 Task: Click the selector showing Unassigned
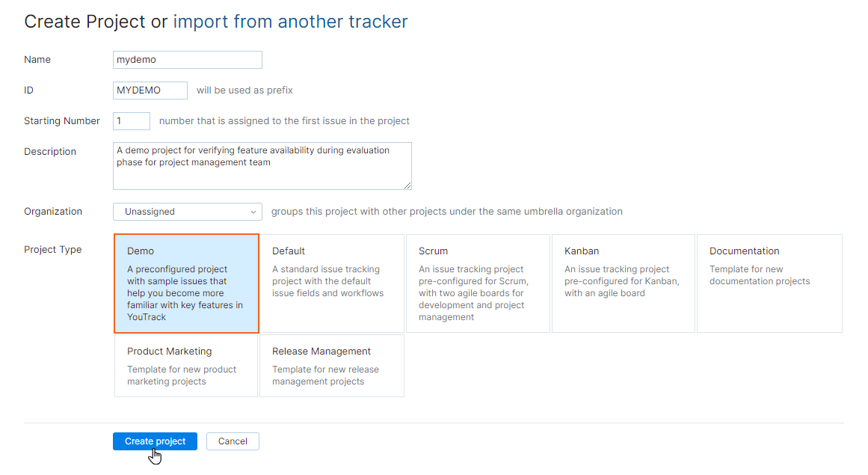[x=187, y=212]
